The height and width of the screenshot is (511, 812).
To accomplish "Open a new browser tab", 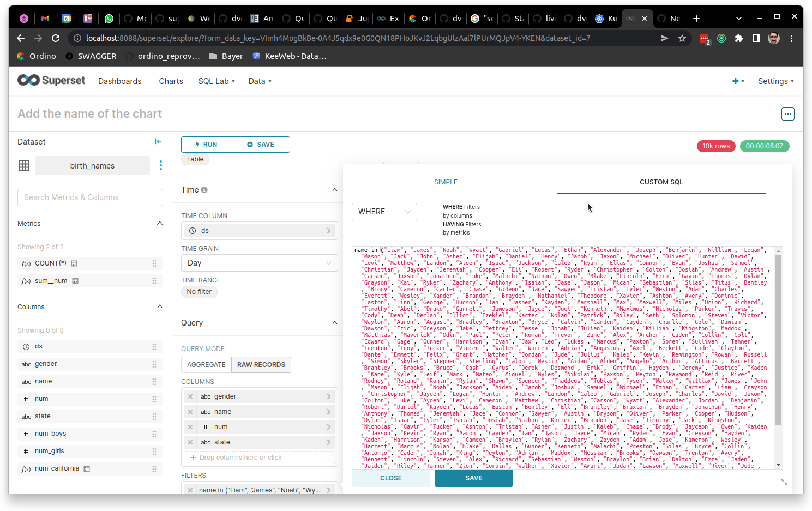I will (696, 19).
